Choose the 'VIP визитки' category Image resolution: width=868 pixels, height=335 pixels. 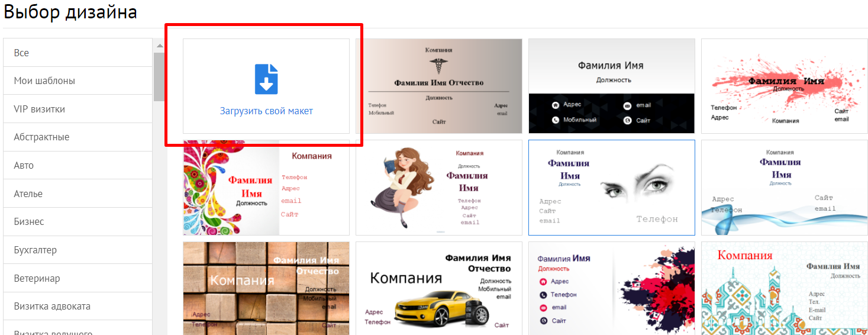[78, 109]
